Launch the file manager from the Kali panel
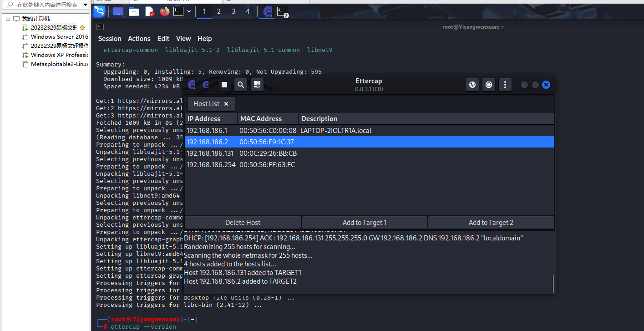Screen dimensions: 644x331 click(134, 11)
